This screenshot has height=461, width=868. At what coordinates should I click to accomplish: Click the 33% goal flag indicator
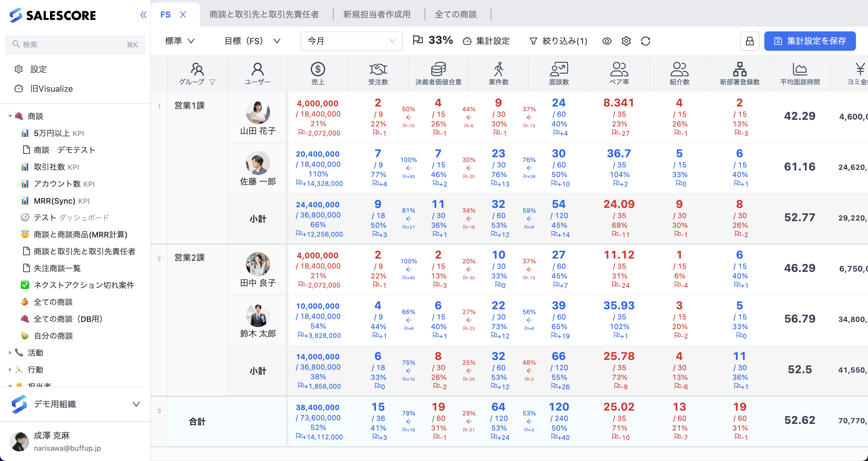(x=433, y=40)
